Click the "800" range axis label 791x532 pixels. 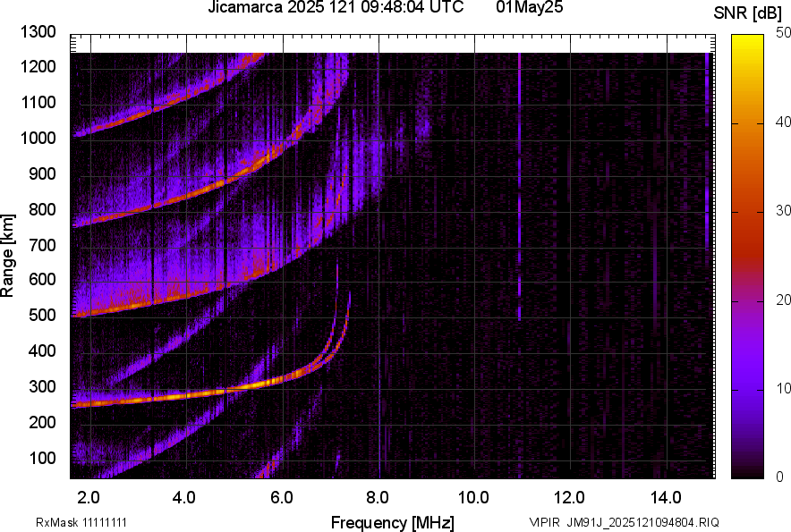[x=42, y=209]
